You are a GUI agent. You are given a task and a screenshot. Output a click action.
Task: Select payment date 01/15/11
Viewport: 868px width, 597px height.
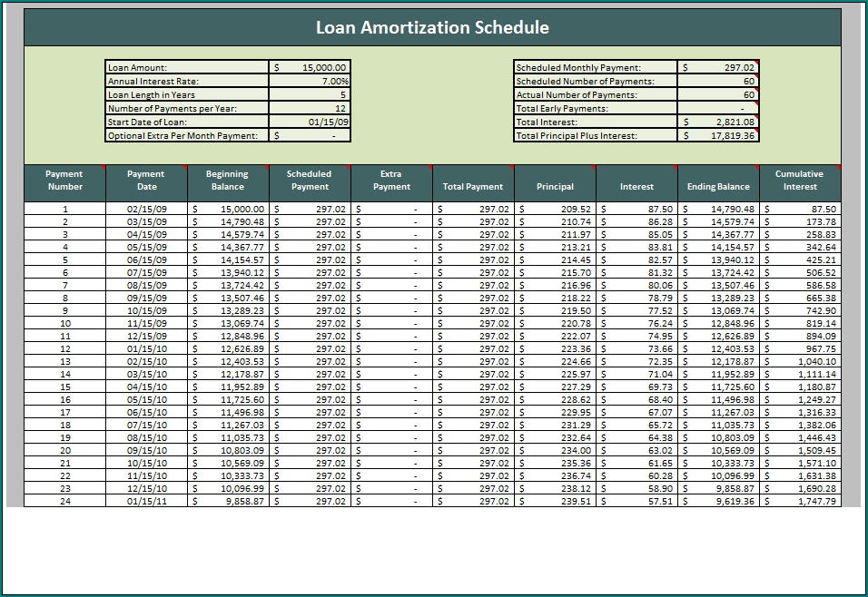click(x=147, y=502)
